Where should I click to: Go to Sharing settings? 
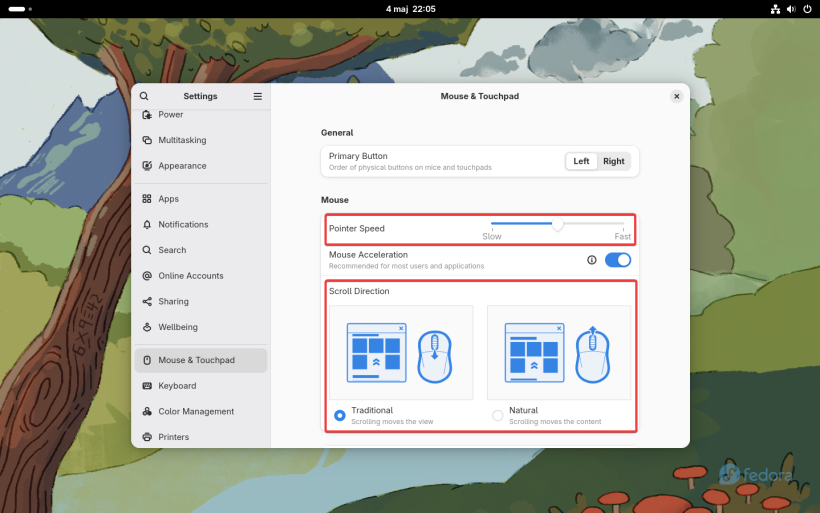click(201, 301)
